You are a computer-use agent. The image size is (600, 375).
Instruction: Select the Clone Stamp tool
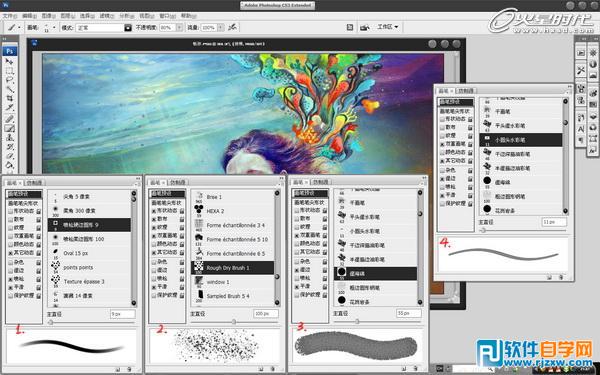tap(10, 138)
